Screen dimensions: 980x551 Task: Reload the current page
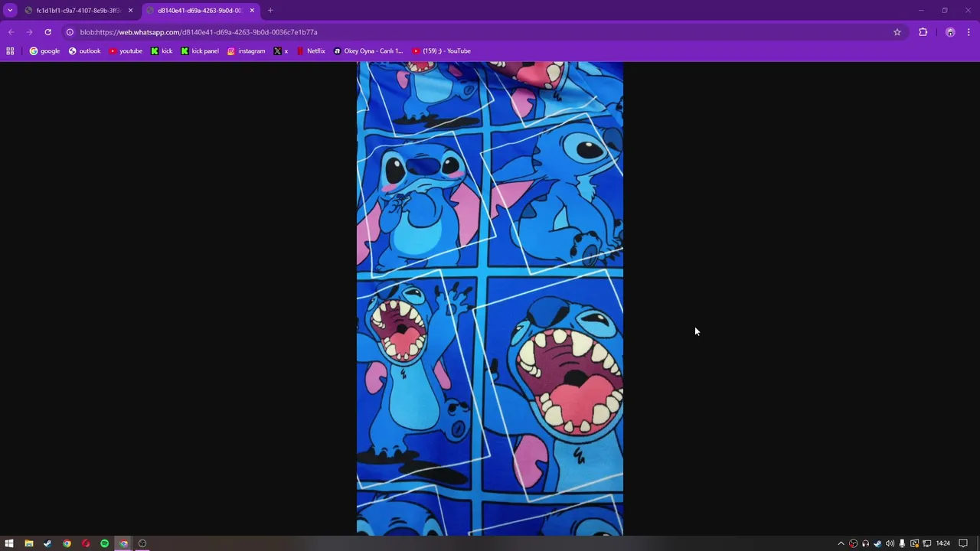(47, 32)
